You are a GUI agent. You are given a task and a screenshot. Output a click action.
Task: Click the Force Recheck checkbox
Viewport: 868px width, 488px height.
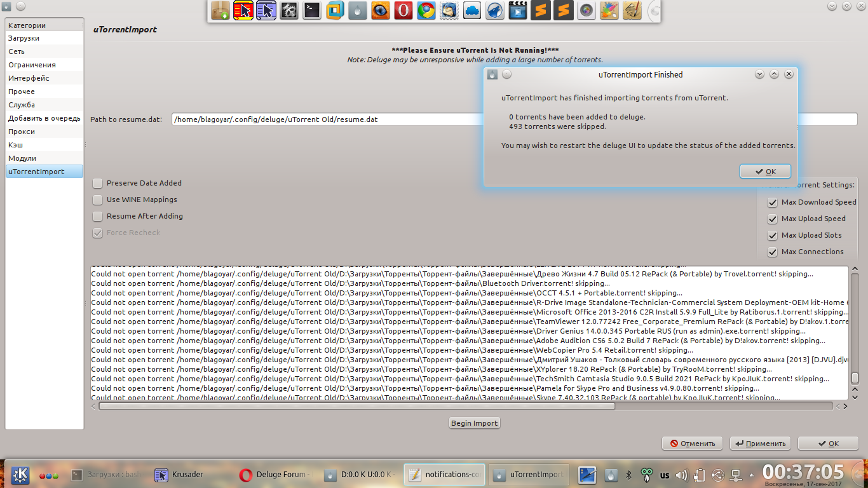pos(97,233)
